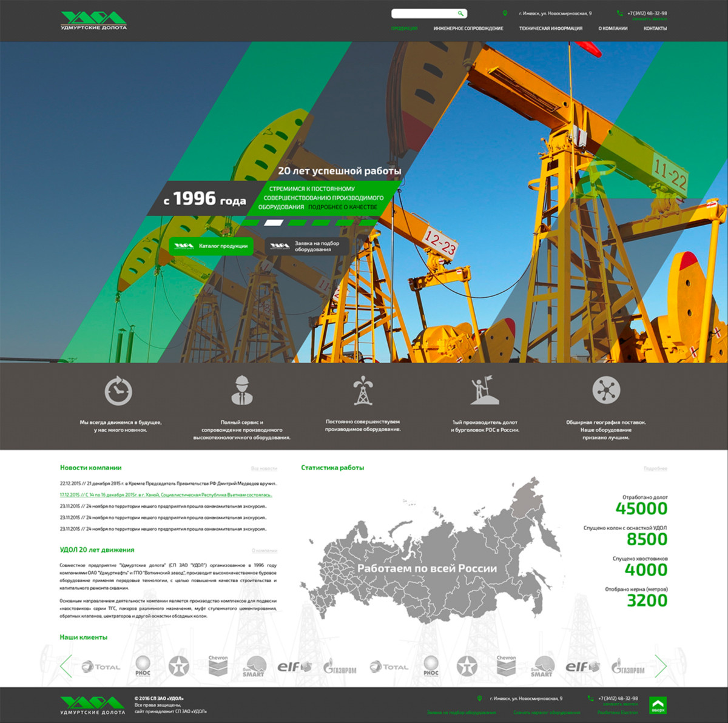This screenshot has height=723, width=728.
Task: Click the statistic value 3200
Action: pos(647,600)
